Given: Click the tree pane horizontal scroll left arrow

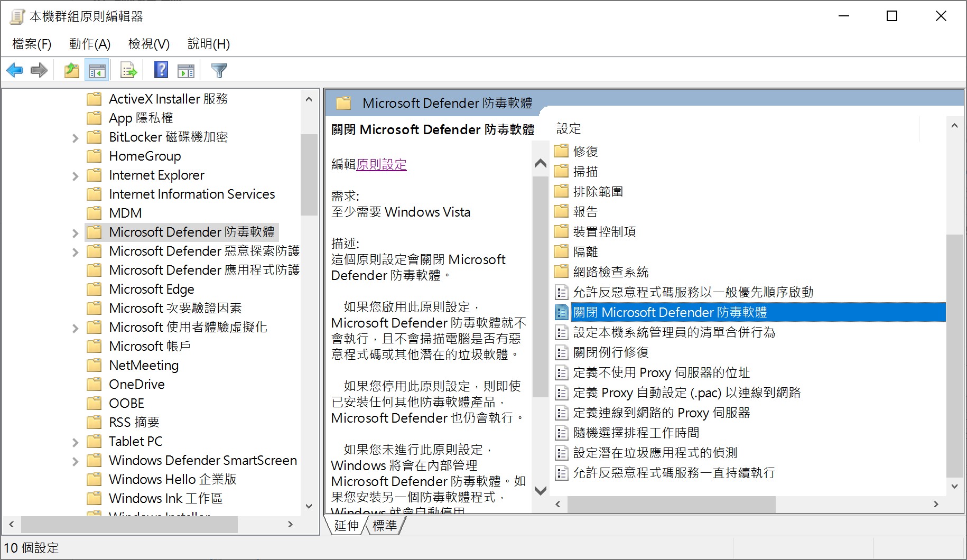Looking at the screenshot, I should (x=12, y=525).
